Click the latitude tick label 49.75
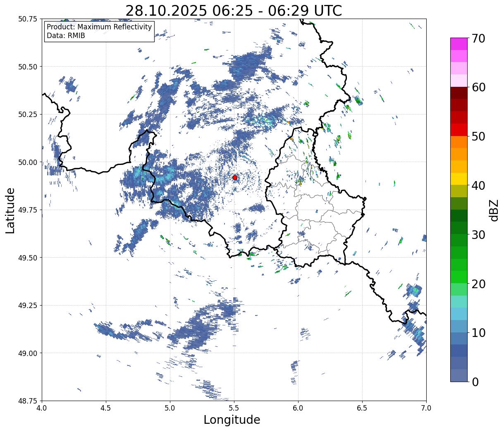 (28, 210)
